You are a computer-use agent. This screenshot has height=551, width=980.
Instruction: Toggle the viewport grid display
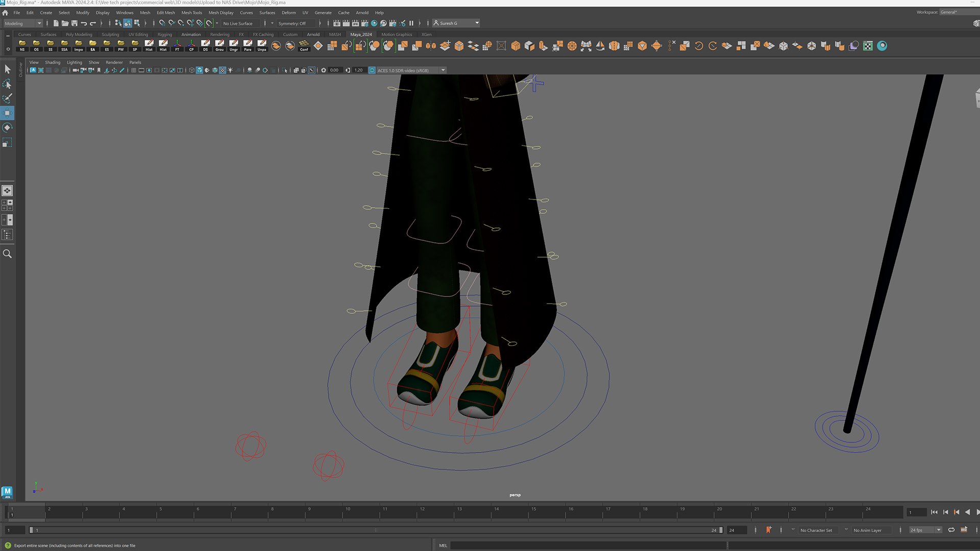[134, 70]
